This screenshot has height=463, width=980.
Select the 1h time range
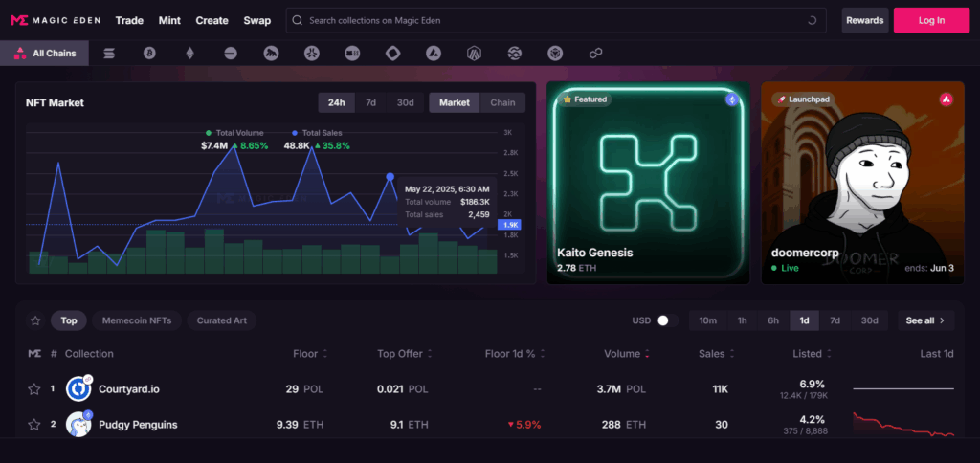pyautogui.click(x=743, y=320)
